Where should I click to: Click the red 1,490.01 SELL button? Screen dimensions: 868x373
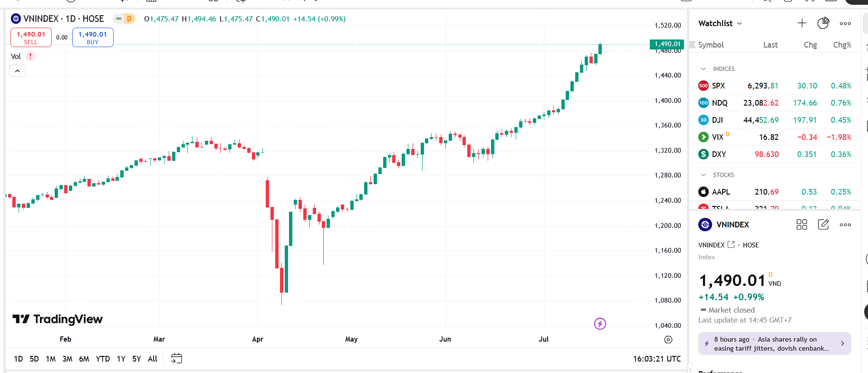click(x=31, y=38)
